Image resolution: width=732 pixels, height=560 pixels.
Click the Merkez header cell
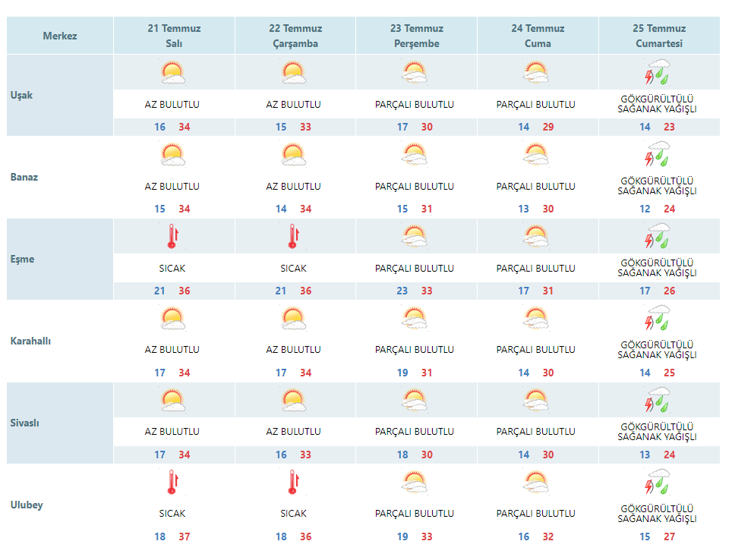pyautogui.click(x=60, y=36)
